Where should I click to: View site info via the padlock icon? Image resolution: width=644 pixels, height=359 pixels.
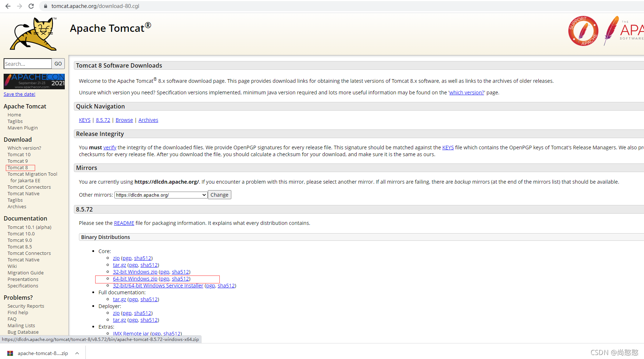(46, 6)
